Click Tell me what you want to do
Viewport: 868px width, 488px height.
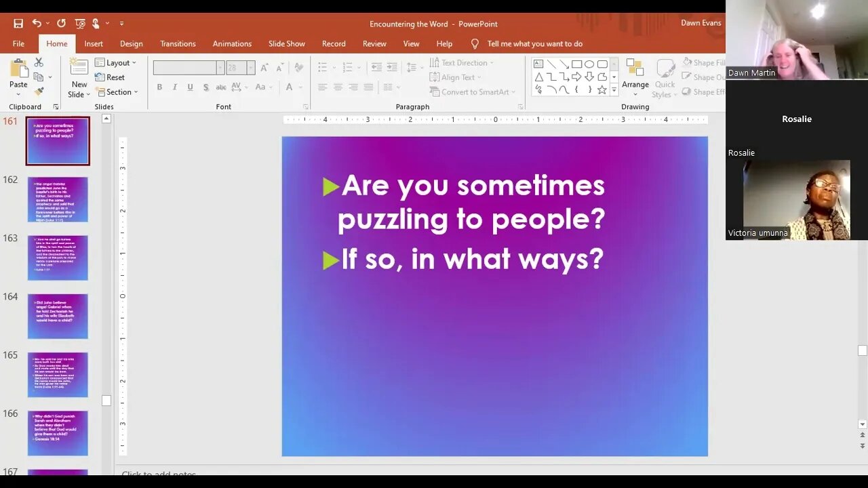pyautogui.click(x=535, y=43)
